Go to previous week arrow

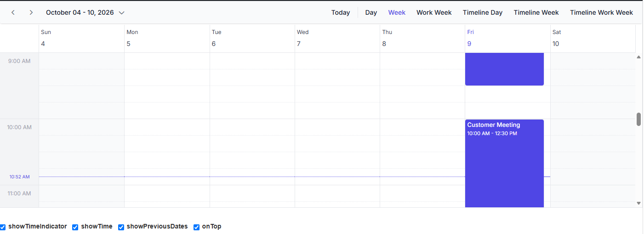click(x=13, y=12)
